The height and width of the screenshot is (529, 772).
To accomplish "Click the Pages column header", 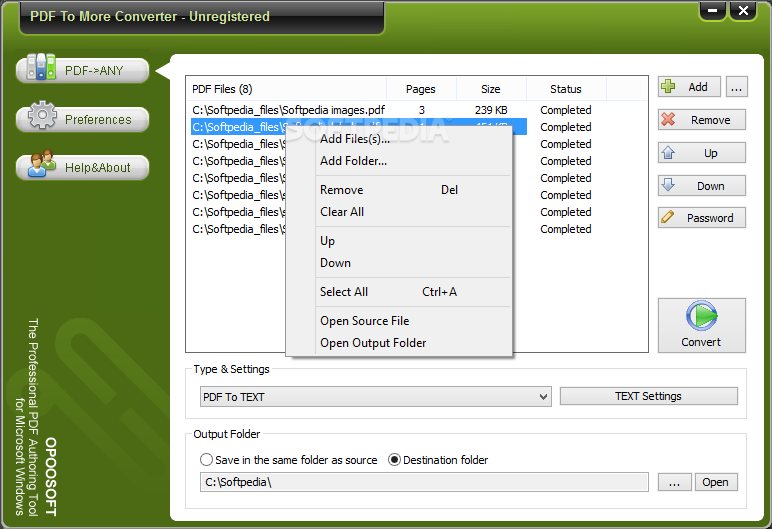I will tap(421, 89).
